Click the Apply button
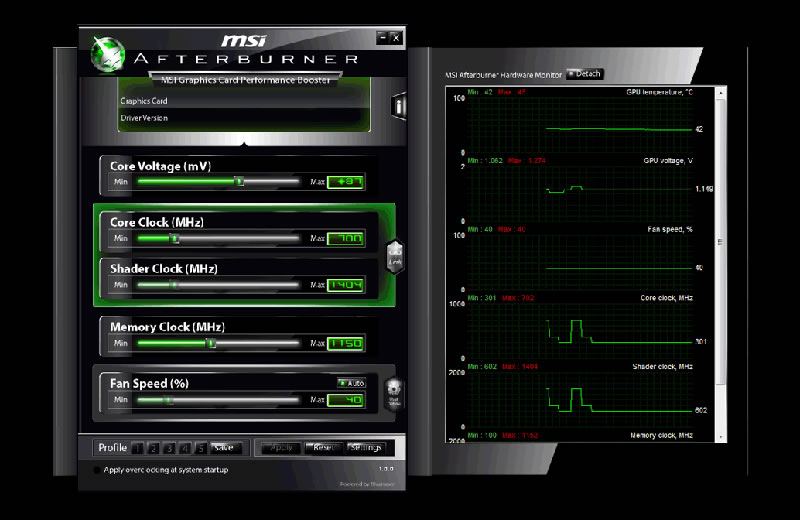Screen dimensions: 800x520 point(281,448)
